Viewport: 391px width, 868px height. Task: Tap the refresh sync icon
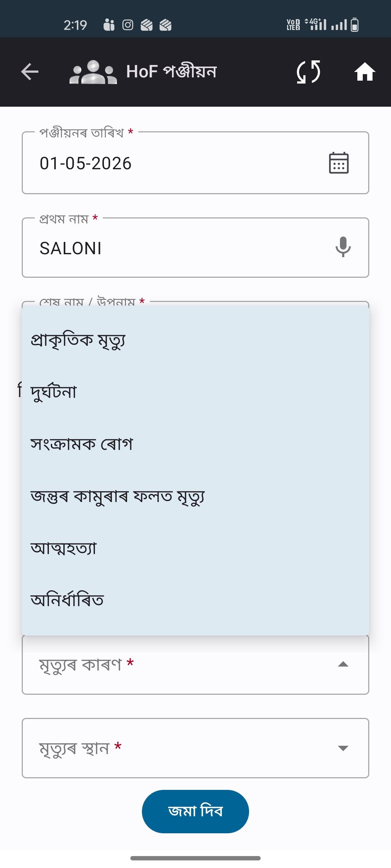(308, 72)
